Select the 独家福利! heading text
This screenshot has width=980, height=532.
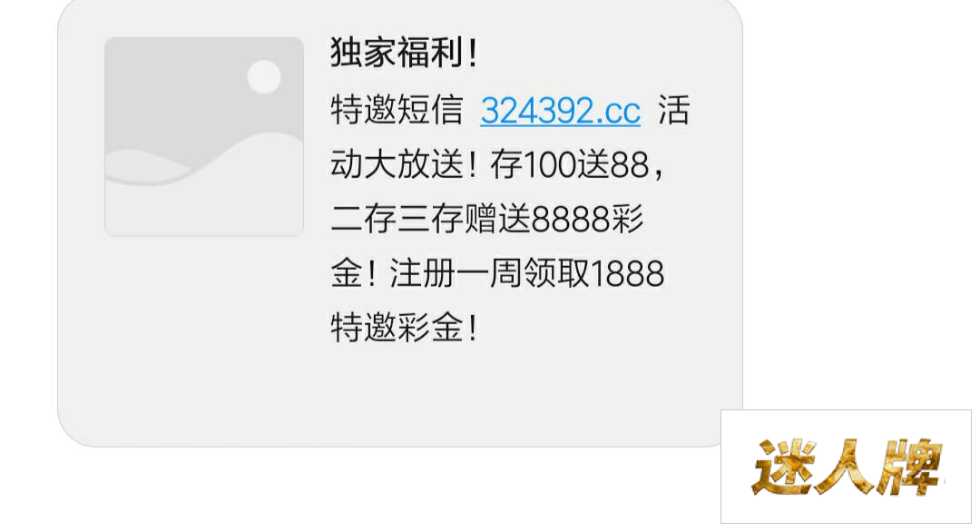[405, 52]
